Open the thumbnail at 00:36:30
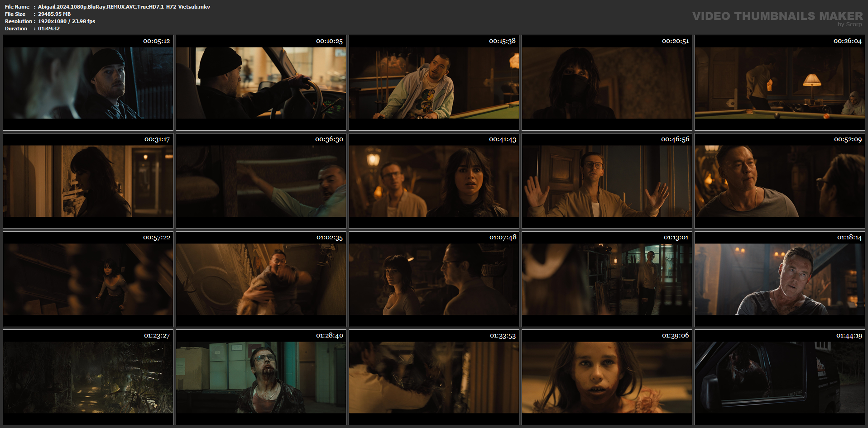868x428 pixels. pos(261,181)
